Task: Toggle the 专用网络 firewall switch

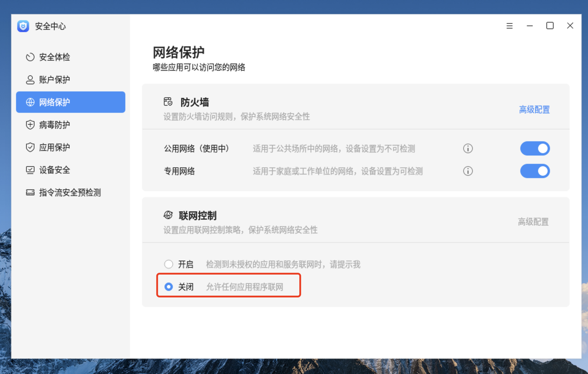Action: [x=535, y=171]
